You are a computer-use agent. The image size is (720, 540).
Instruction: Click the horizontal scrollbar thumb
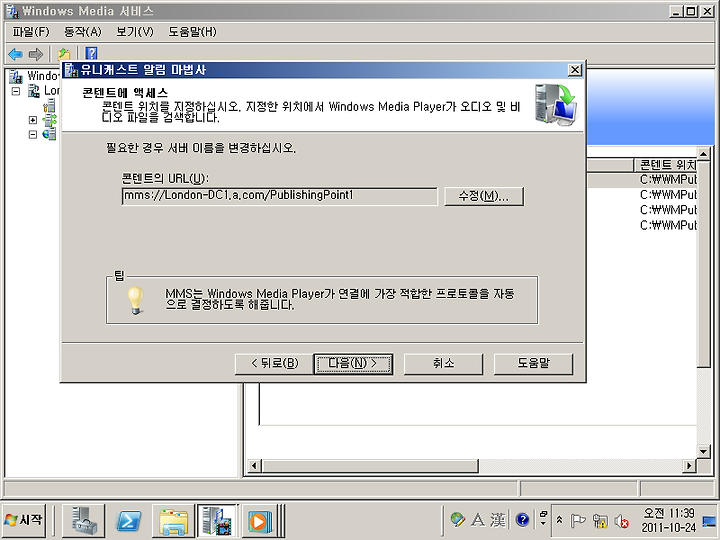[369, 466]
